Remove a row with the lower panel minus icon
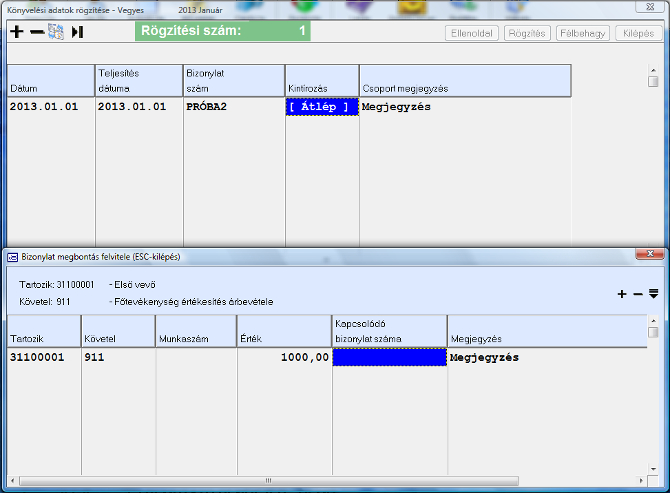670x493 pixels. [x=638, y=294]
